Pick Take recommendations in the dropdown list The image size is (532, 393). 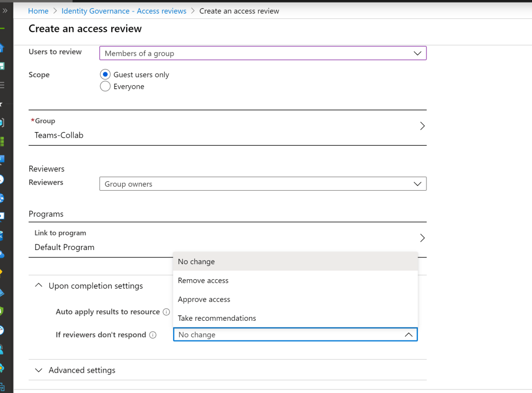pos(217,318)
